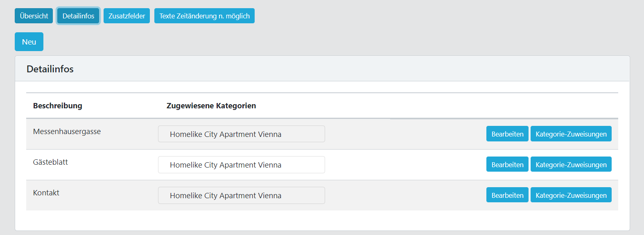Click the Zugewiesene Kategorien column header
644x235 pixels.
point(211,106)
